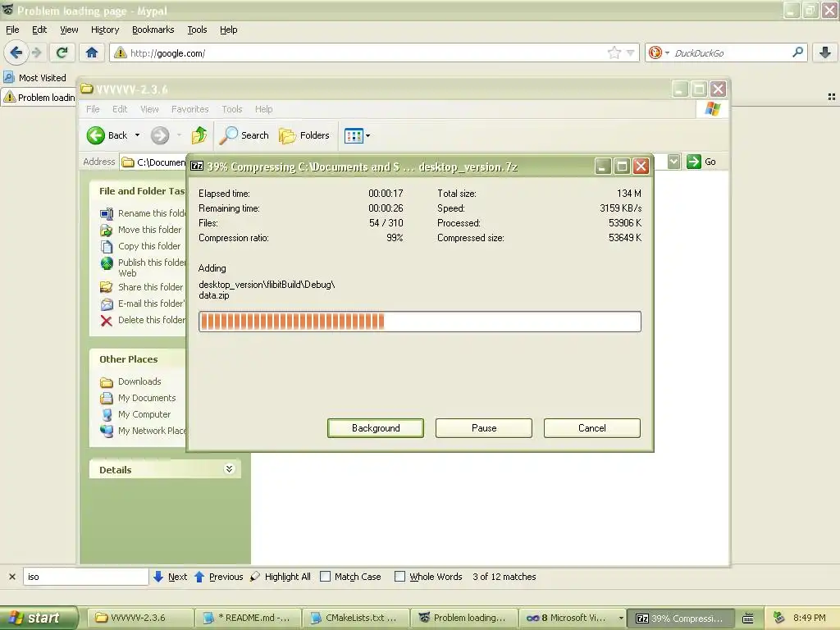Open Mypal's File menu
The image size is (840, 630).
click(x=12, y=30)
